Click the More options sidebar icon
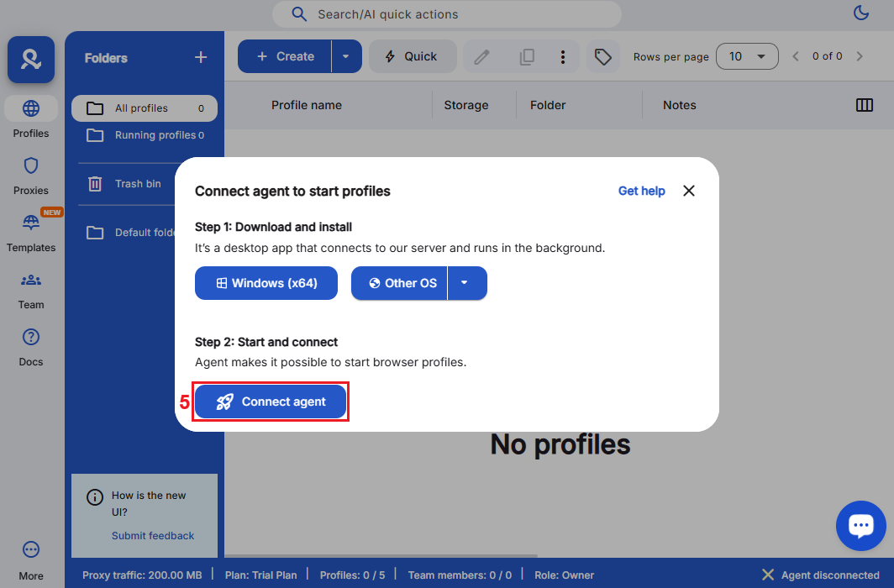 [x=31, y=550]
